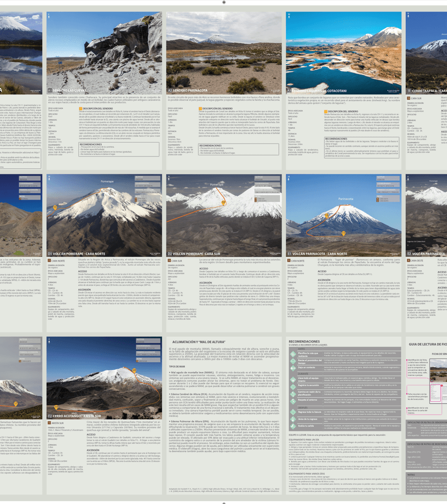Click the orange square beside A2's 'Descripción del sendero'
This screenshot has height=504, width=447.
200,109
